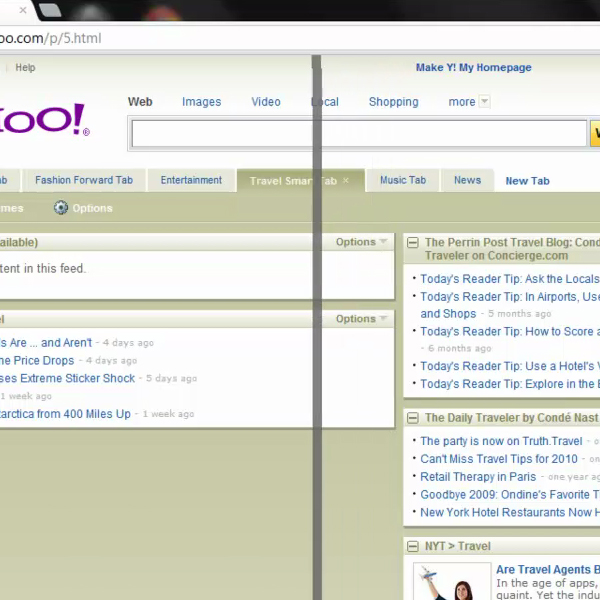
Task: Close the current browser tab
Action: (x=23, y=10)
